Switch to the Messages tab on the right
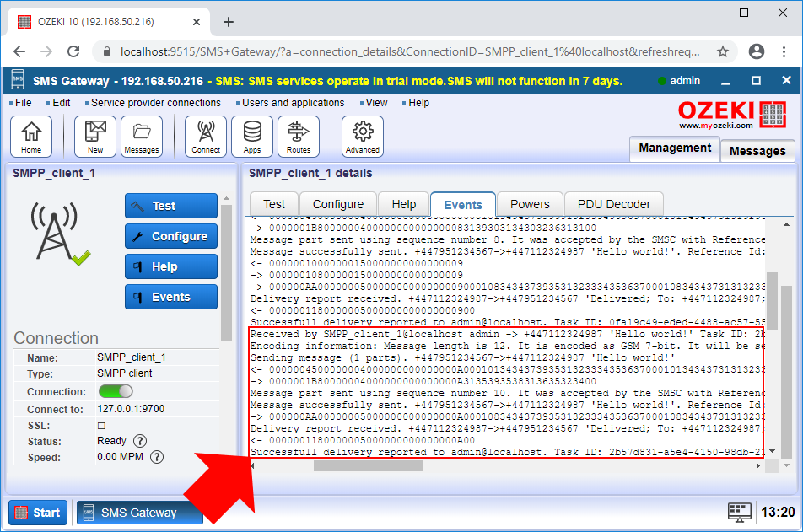Image resolution: width=803 pixels, height=532 pixels. [x=757, y=151]
